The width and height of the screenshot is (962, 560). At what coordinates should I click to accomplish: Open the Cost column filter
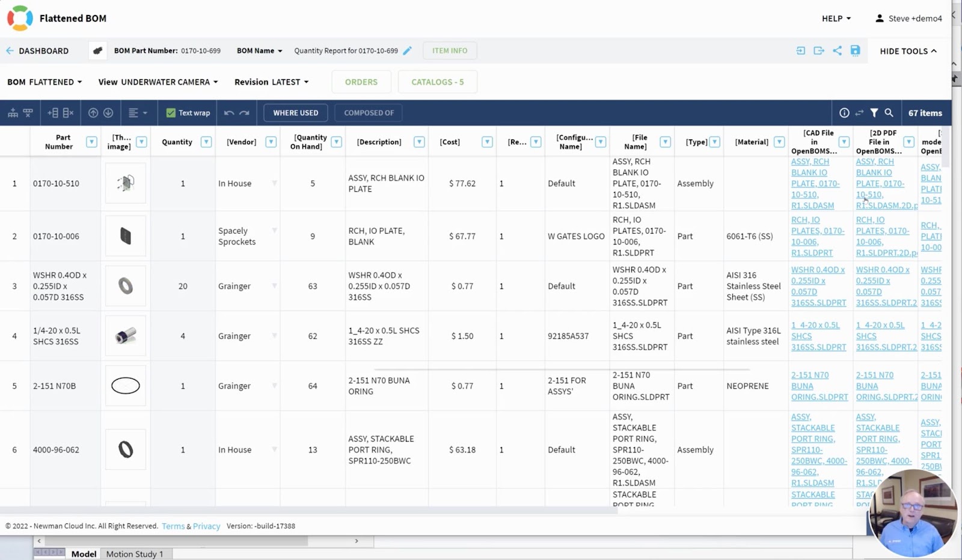coord(488,142)
